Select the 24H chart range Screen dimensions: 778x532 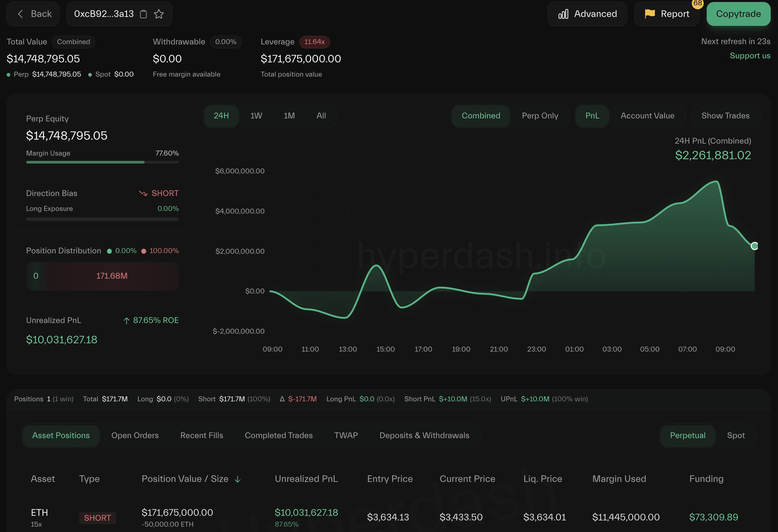[221, 116]
